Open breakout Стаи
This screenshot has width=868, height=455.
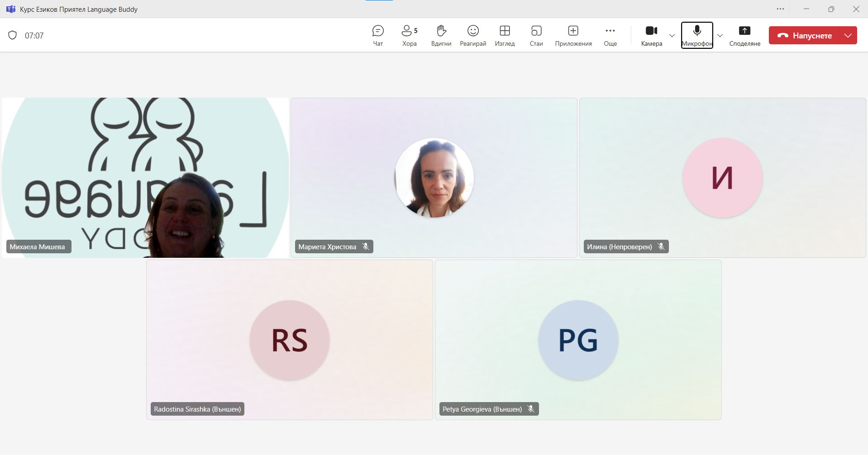(536, 35)
